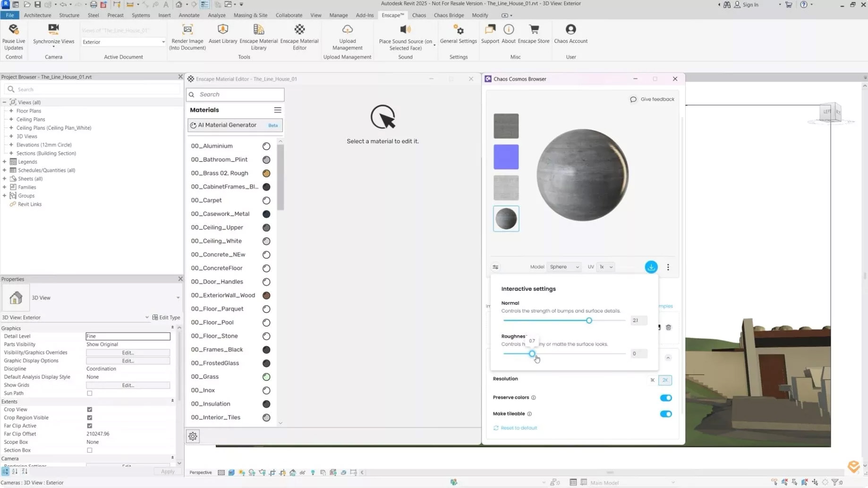The image size is (868, 488).
Task: Click the delete trash icon in Cosmos Browser
Action: (x=668, y=328)
